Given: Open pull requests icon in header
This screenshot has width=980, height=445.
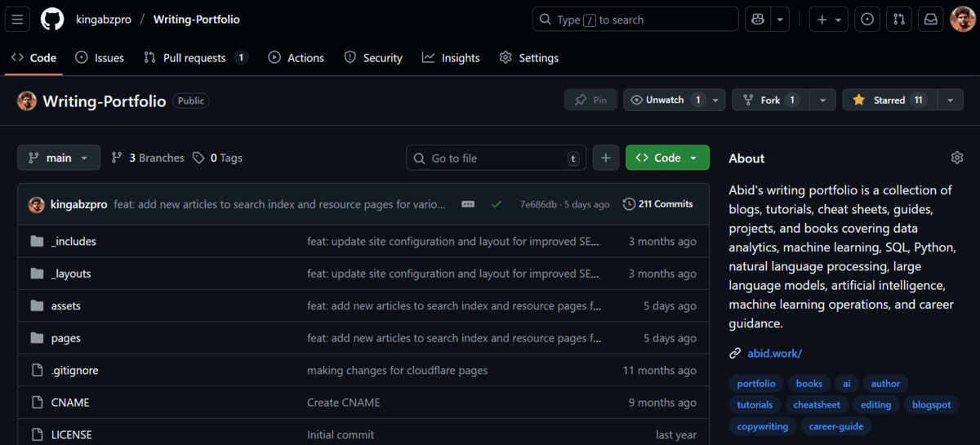Looking at the screenshot, I should click(898, 20).
